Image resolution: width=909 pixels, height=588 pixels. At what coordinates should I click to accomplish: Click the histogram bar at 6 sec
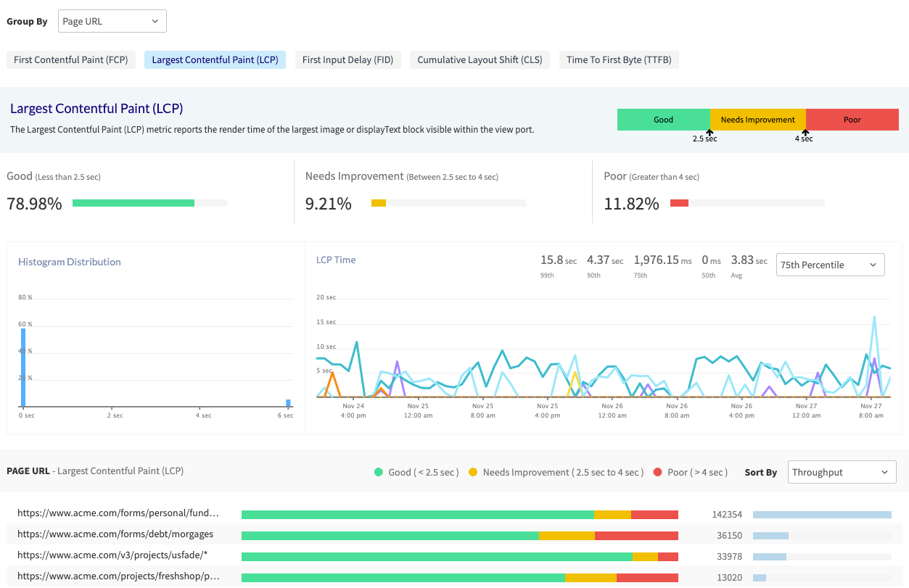tap(288, 403)
